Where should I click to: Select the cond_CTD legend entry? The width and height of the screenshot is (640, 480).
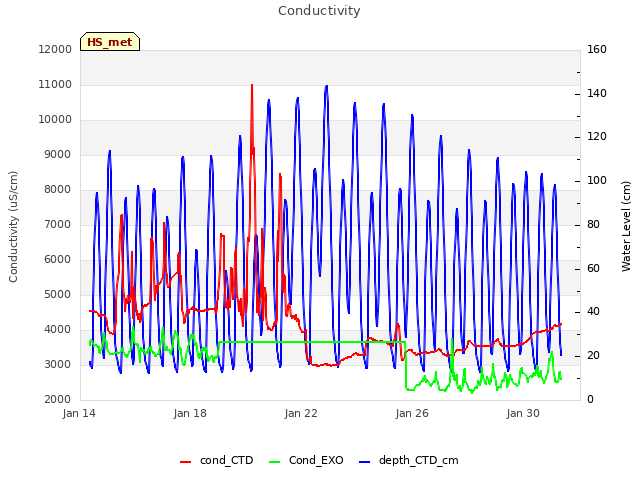point(217,460)
